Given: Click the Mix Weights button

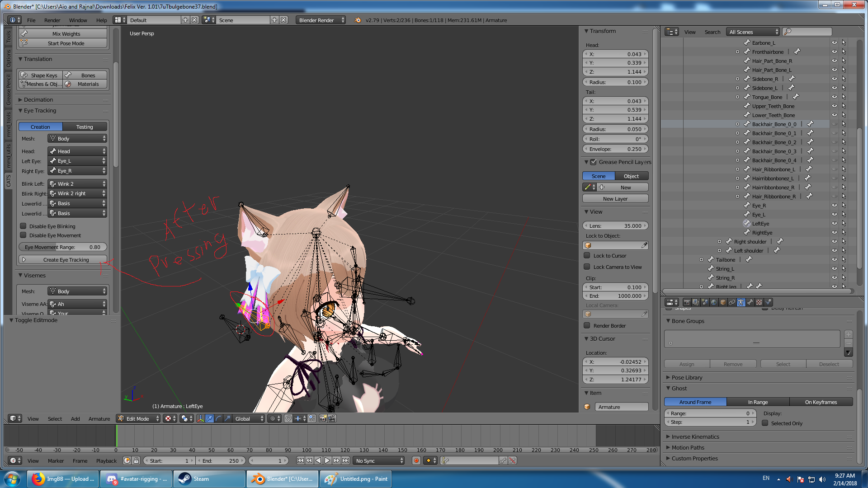Looking at the screenshot, I should point(63,33).
